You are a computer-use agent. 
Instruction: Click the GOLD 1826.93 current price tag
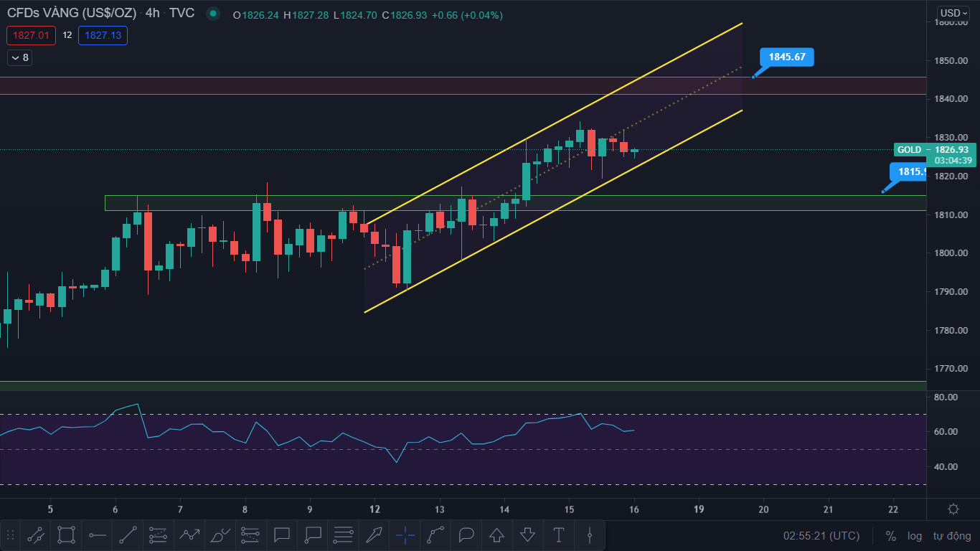(935, 150)
